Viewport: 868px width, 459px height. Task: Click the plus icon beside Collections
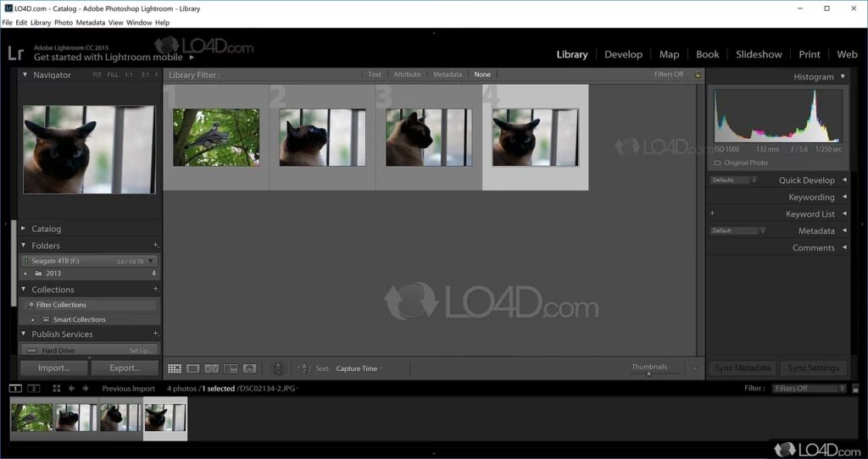click(x=155, y=290)
